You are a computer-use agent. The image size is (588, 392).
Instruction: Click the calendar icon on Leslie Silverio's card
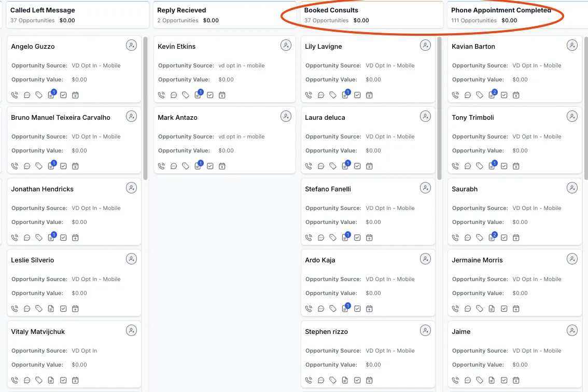pyautogui.click(x=75, y=309)
